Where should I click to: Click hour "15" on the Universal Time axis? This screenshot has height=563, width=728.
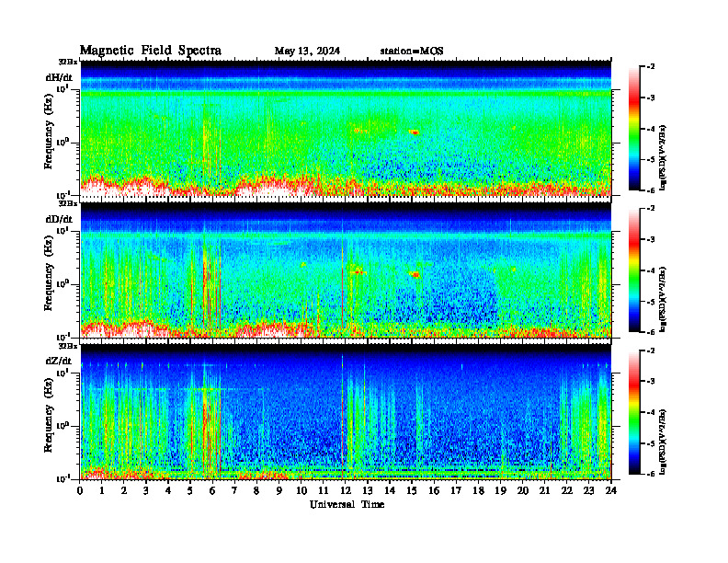[x=412, y=490]
